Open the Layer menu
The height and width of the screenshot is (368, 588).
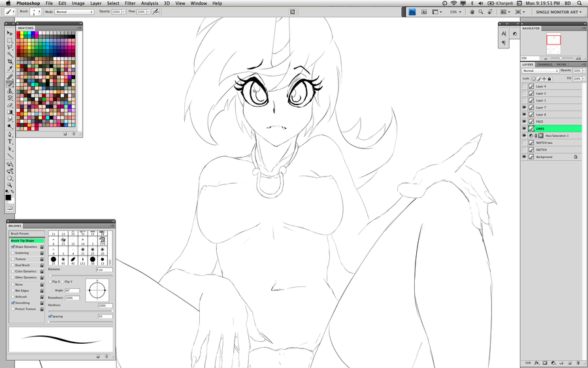point(95,3)
